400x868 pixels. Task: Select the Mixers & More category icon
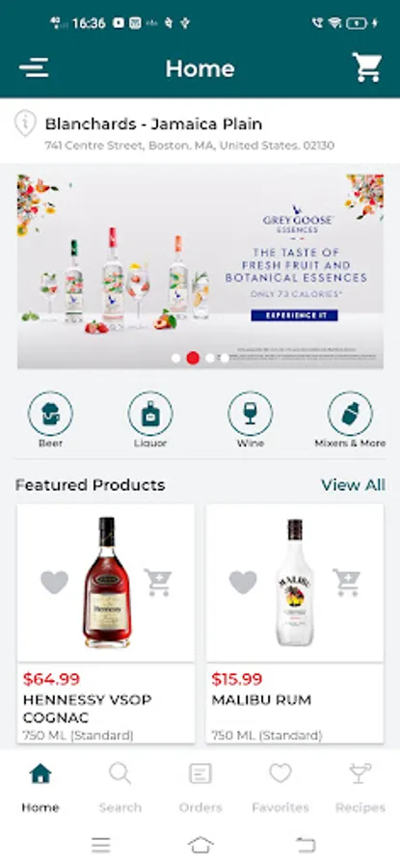[x=350, y=414]
